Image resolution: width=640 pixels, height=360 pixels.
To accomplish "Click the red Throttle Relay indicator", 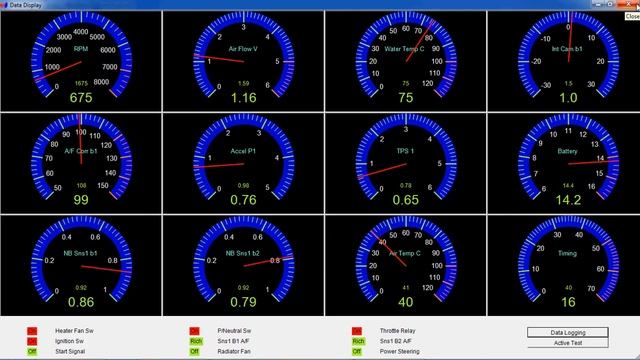I will tap(357, 331).
